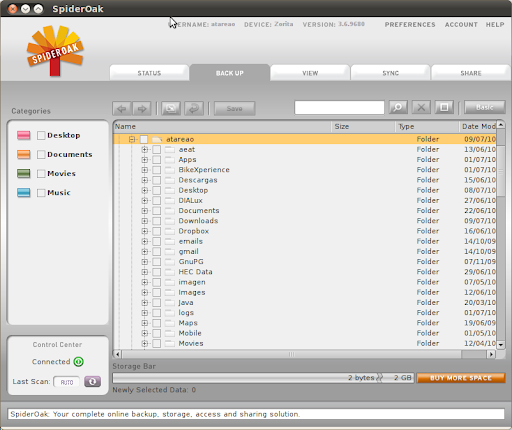This screenshot has height=430, width=512.
Task: Expand the BikeXperience folder node
Action: pyautogui.click(x=145, y=170)
